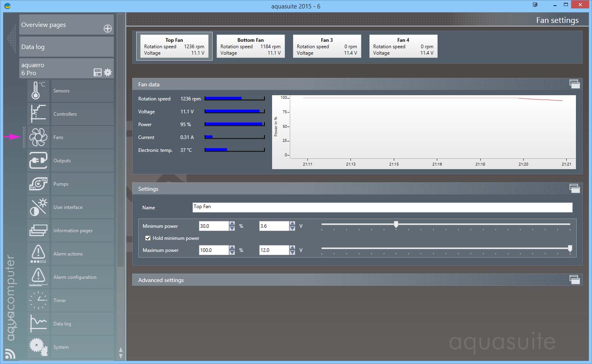Expand the Advanced settings section

point(574,280)
